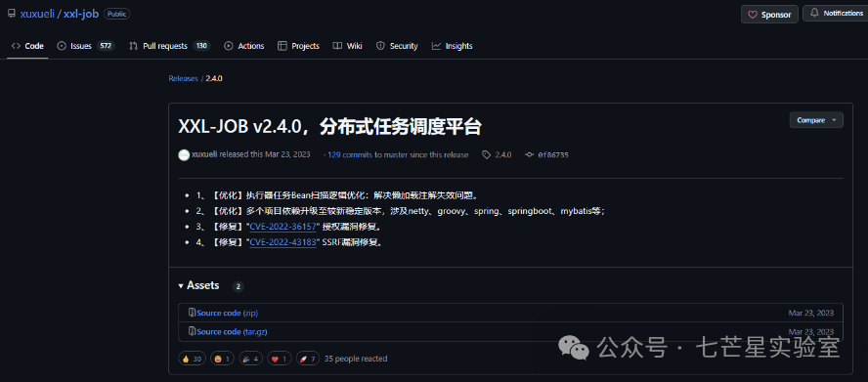This screenshot has height=382, width=868.
Task: Click the tar.gz file icon for Source code
Action: [x=192, y=331]
